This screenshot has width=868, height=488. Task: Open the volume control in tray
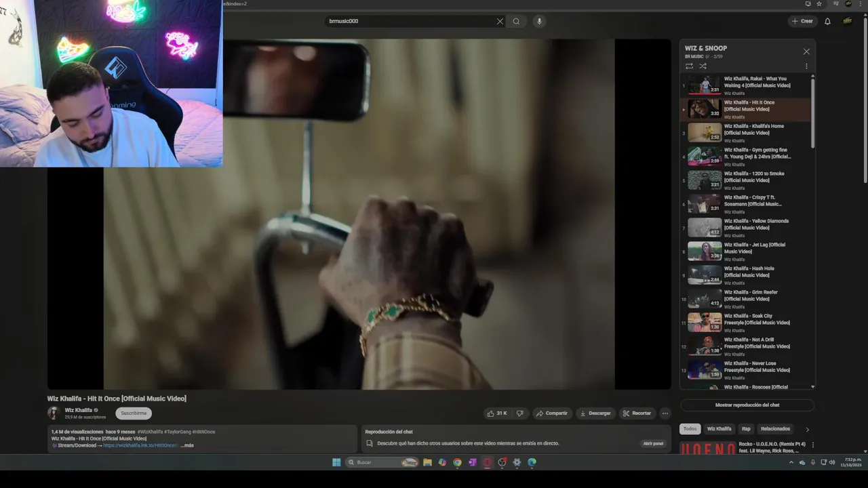[x=832, y=462]
